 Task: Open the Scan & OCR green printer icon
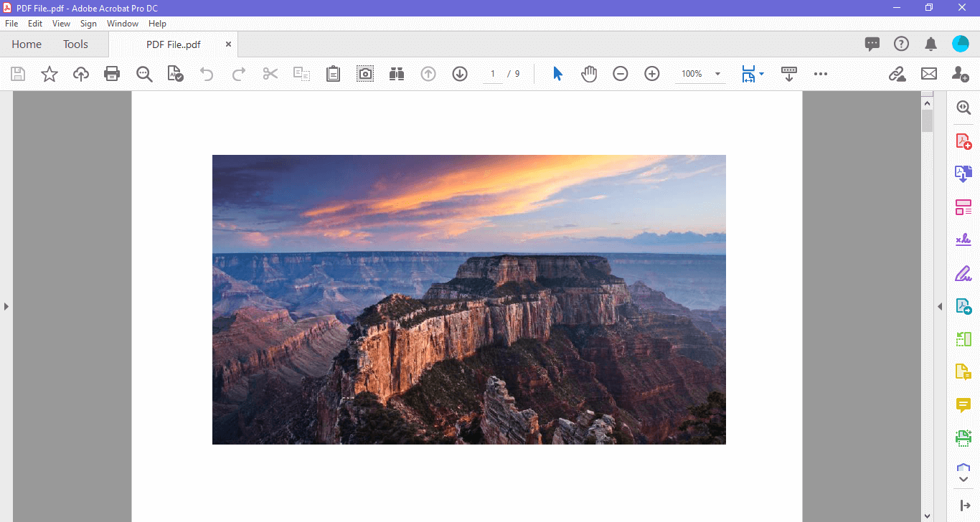[x=963, y=438]
